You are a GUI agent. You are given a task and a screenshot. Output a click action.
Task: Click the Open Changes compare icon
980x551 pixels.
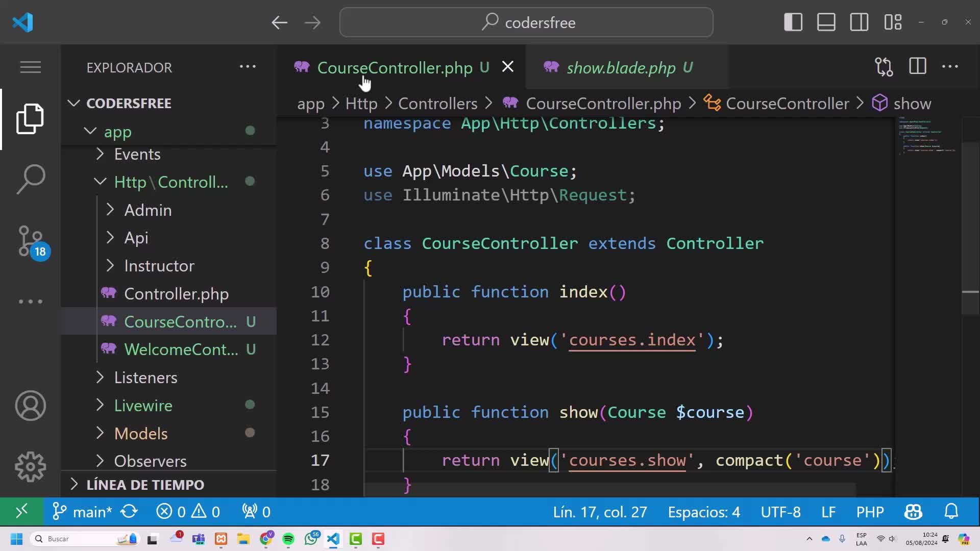tap(884, 67)
